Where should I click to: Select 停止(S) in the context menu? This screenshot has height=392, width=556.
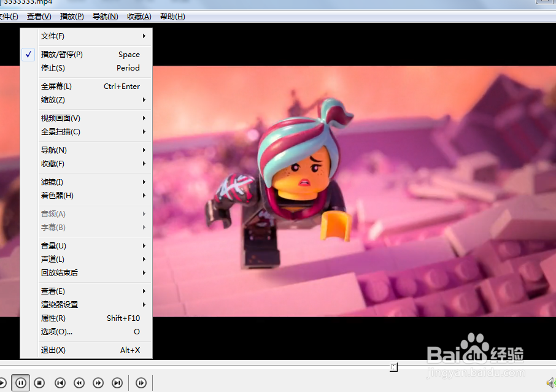pyautogui.click(x=86, y=68)
